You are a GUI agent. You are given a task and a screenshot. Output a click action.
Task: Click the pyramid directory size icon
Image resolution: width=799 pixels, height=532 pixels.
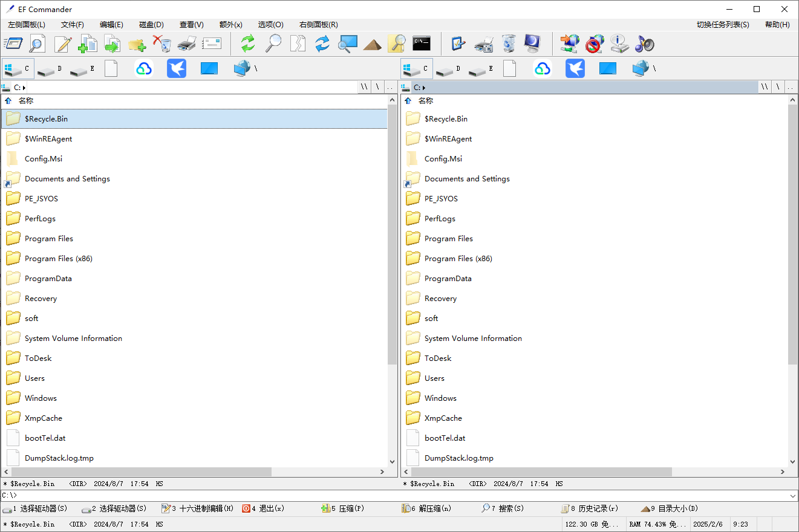(372, 44)
